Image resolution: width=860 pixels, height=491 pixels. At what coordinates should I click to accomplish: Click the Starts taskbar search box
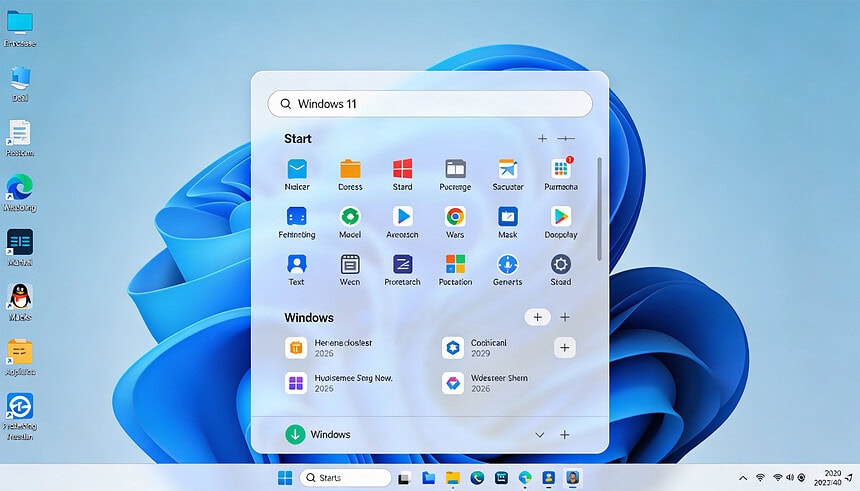pyautogui.click(x=346, y=478)
